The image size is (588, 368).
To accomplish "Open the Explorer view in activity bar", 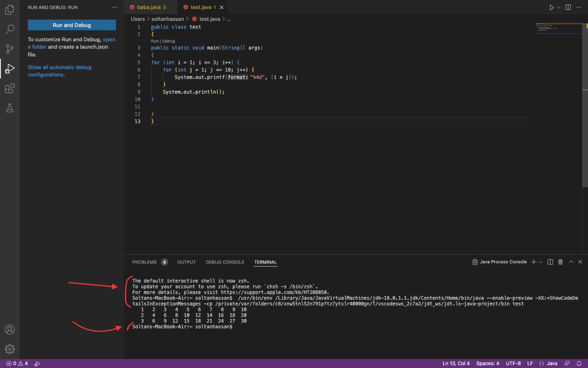I will click(x=9, y=9).
